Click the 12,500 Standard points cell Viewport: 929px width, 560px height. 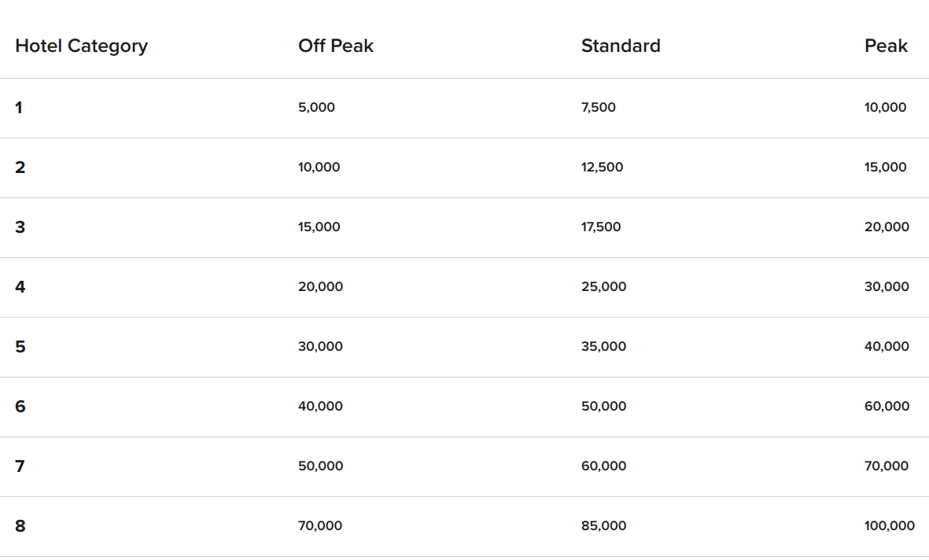click(602, 168)
